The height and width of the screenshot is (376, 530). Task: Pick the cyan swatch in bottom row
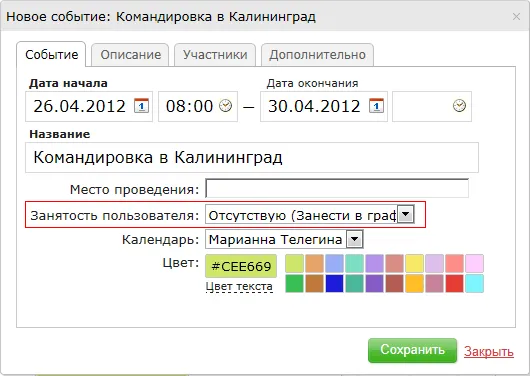click(474, 283)
